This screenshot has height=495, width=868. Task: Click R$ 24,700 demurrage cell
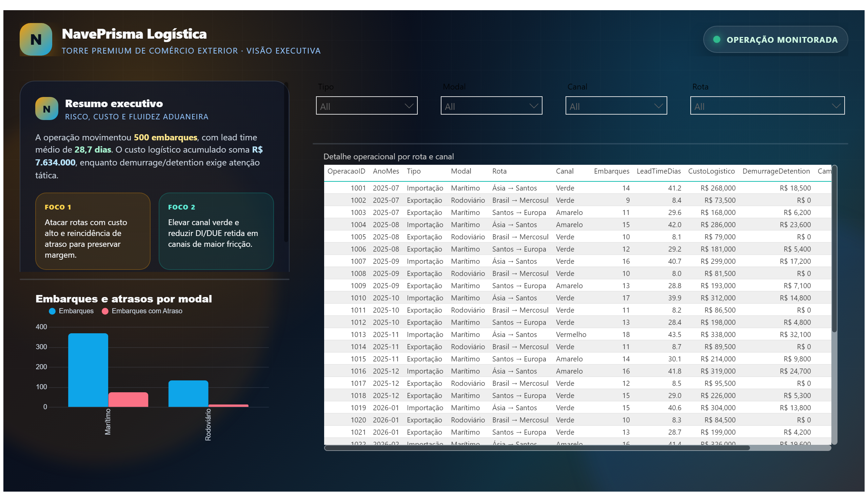click(x=795, y=372)
